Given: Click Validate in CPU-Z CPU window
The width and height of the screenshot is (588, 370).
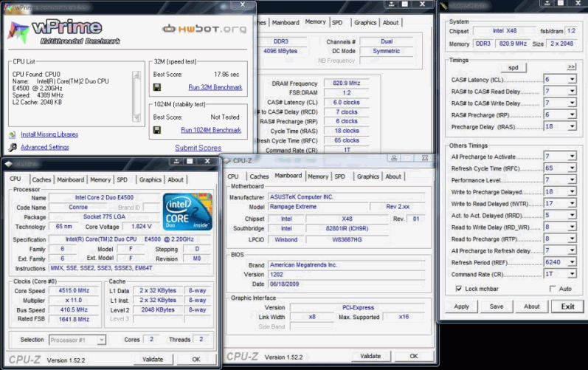Looking at the screenshot, I should 153,359.
